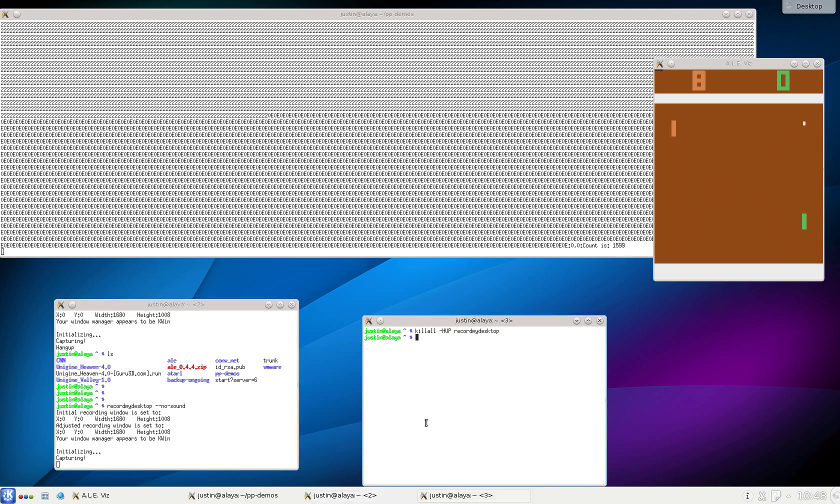Toggle on-all-desktops pin for pp-demos terminal
The width and height of the screenshot is (840, 504).
click(17, 14)
